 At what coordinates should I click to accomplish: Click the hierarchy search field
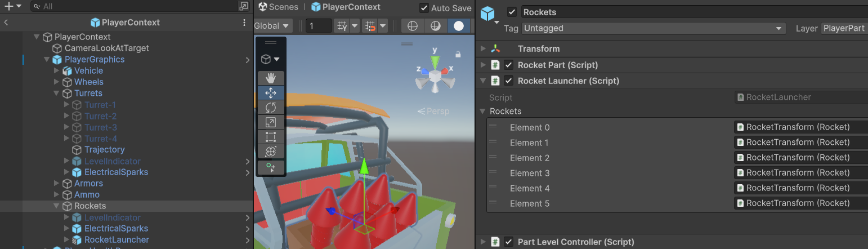tap(135, 6)
